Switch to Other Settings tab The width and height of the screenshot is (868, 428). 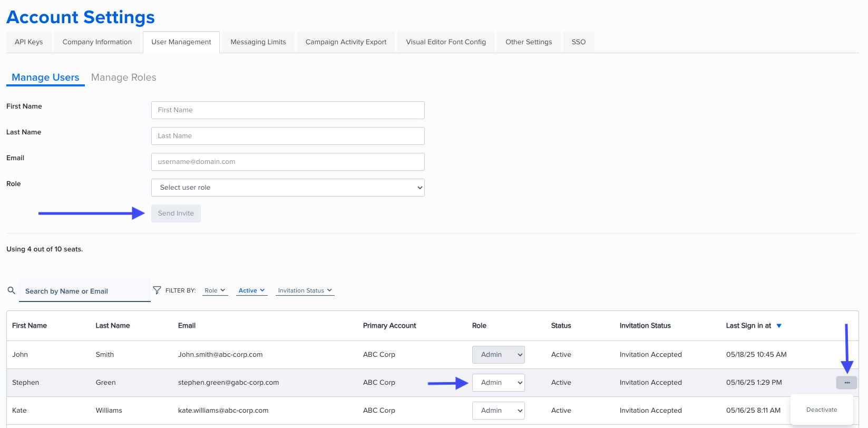[x=529, y=42]
